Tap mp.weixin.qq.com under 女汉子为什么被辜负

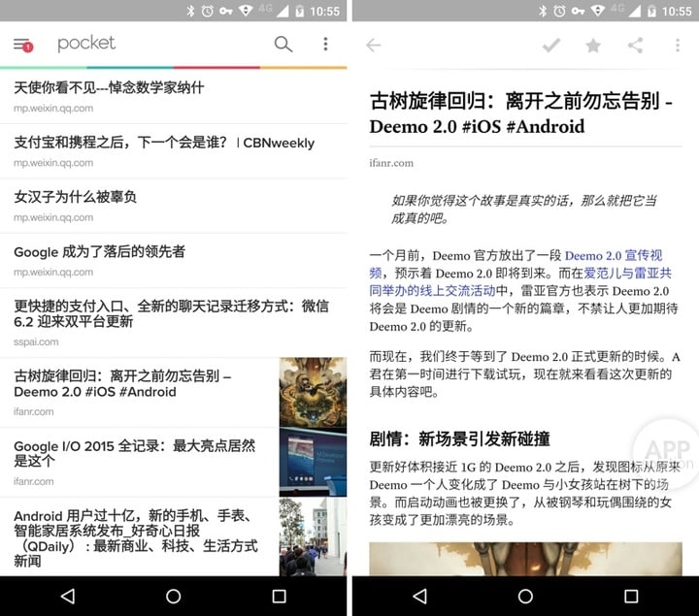point(53,218)
